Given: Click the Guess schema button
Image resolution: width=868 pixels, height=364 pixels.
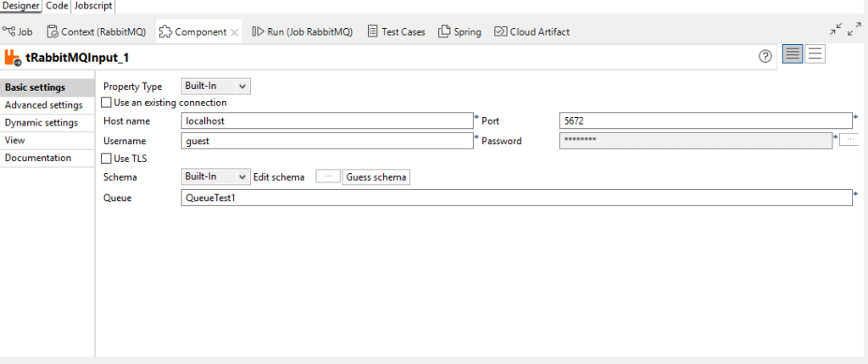Looking at the screenshot, I should click(x=376, y=177).
